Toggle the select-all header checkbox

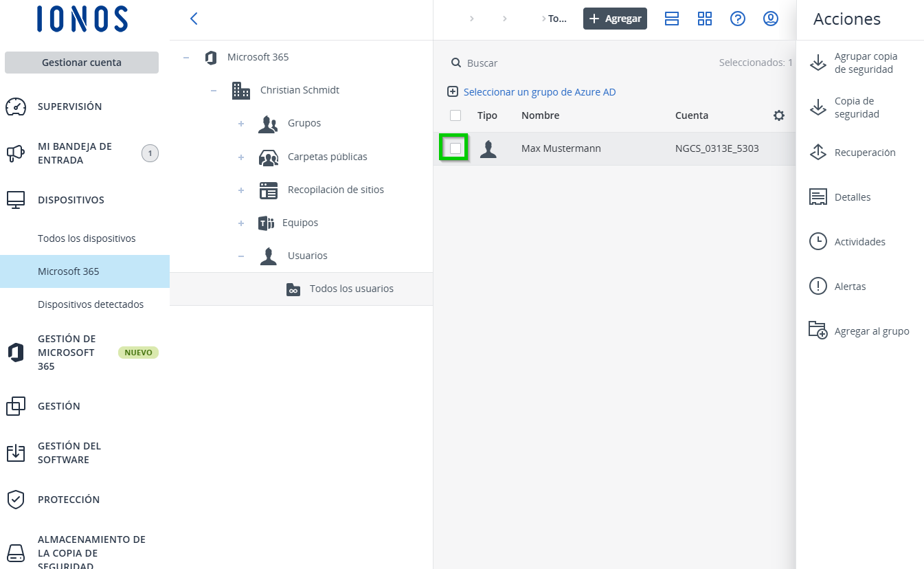coord(455,115)
